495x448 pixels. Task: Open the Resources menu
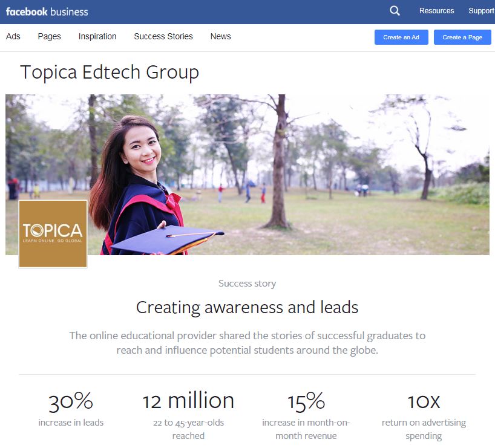[x=436, y=11]
